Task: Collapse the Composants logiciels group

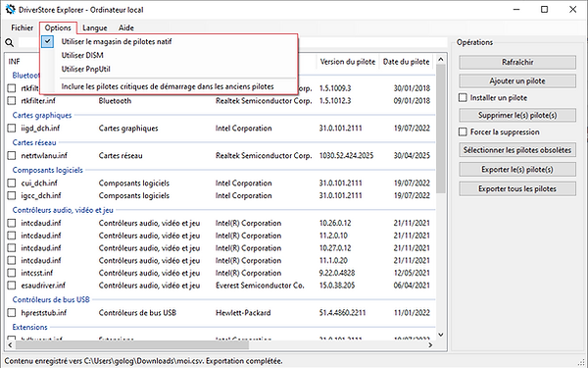Action: pos(48,170)
